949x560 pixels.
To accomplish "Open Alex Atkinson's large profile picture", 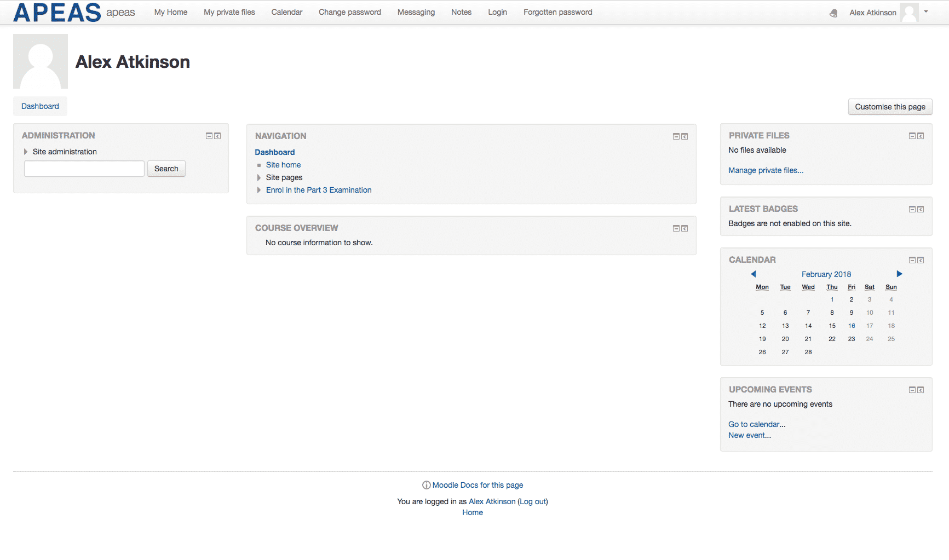I will 41,61.
